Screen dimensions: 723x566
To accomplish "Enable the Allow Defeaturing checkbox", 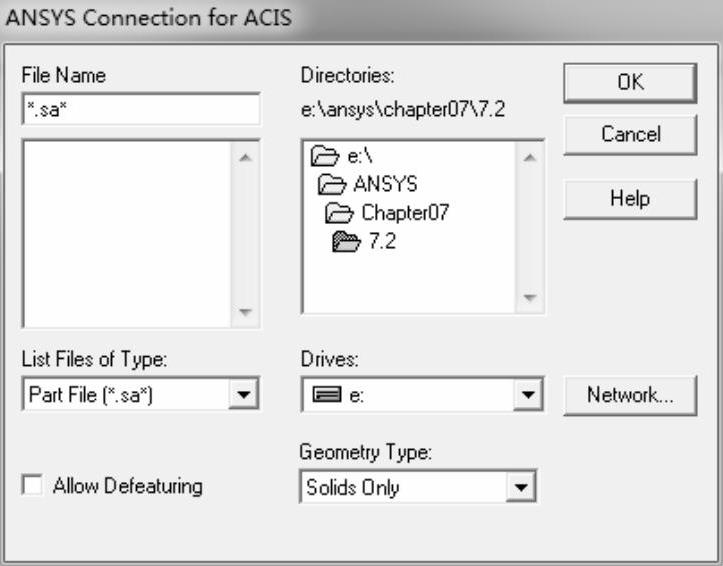I will click(33, 486).
